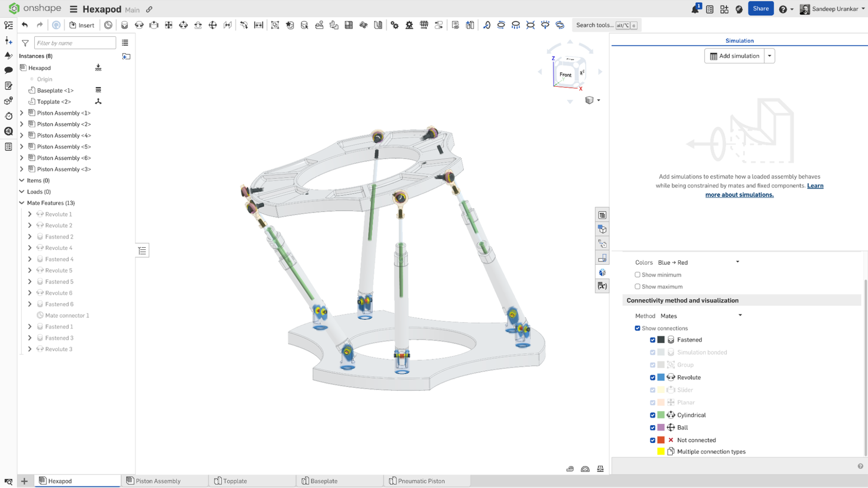Uncheck Show connections
The width and height of the screenshot is (868, 488).
(638, 328)
